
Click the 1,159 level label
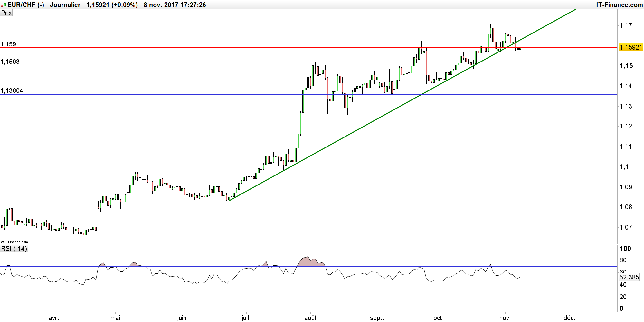tap(8, 44)
